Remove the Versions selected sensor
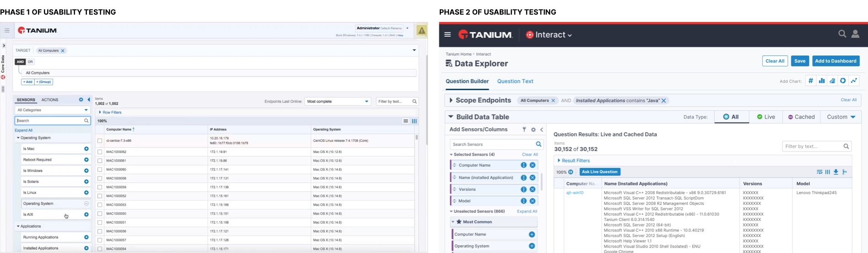This screenshot has height=253, width=868. (533, 189)
